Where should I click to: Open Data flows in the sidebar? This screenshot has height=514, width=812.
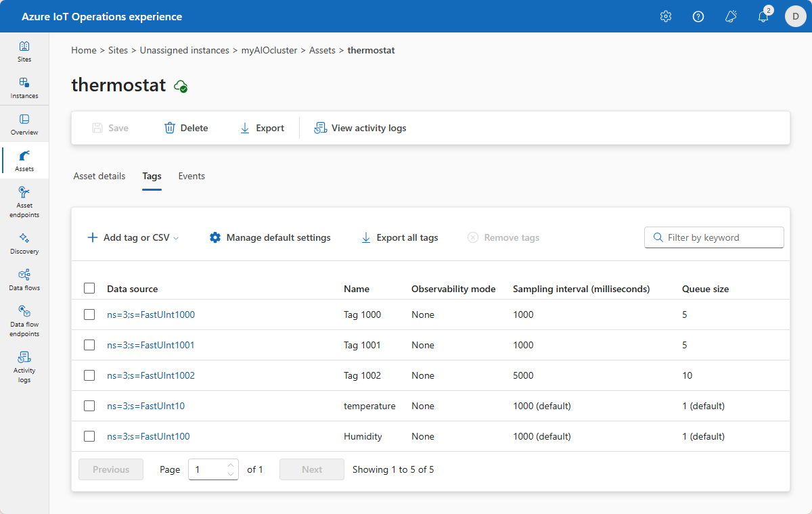pos(24,280)
